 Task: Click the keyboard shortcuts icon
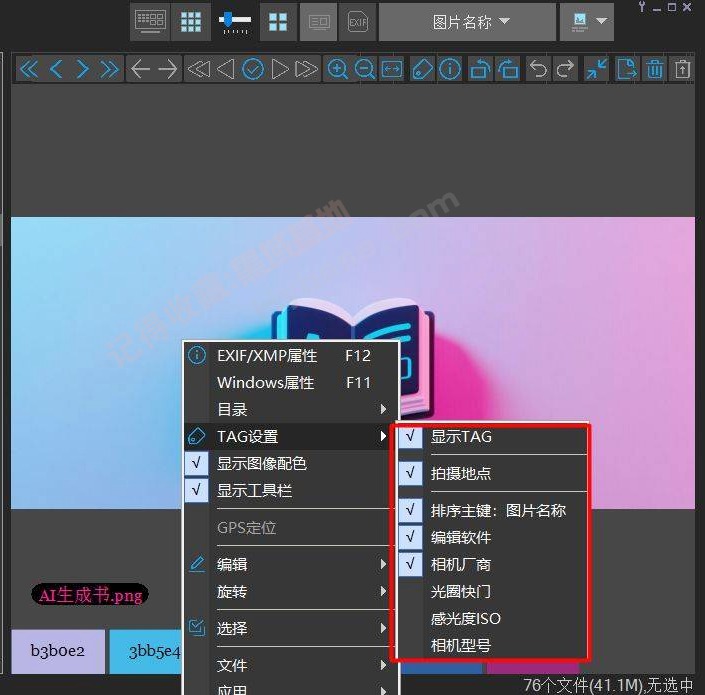point(150,22)
